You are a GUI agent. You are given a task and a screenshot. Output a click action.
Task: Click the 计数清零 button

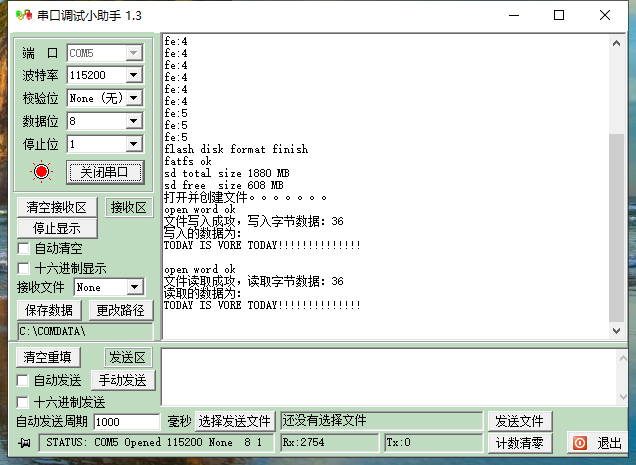pyautogui.click(x=520, y=443)
